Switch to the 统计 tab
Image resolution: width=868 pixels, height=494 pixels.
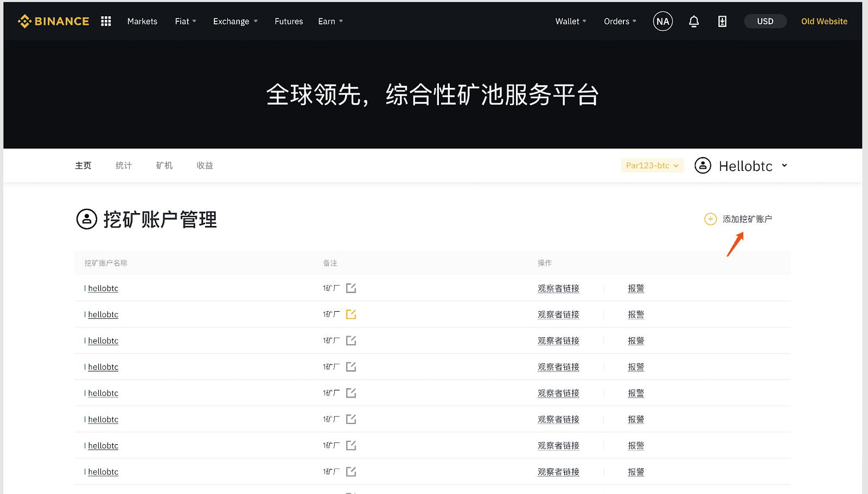123,165
